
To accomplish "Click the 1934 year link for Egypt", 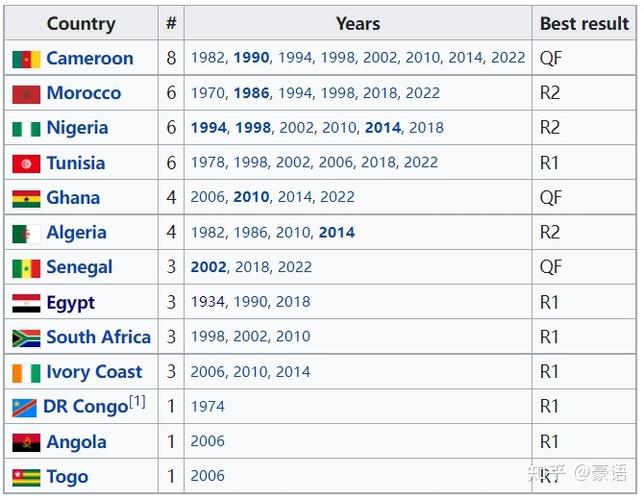I will (208, 302).
